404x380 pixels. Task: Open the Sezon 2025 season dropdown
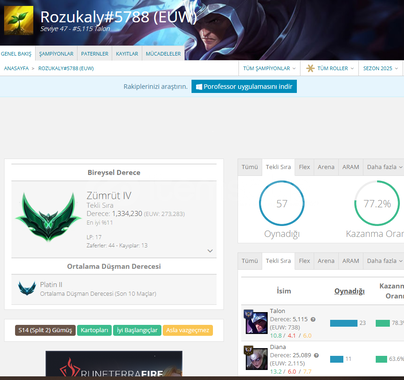pyautogui.click(x=380, y=68)
